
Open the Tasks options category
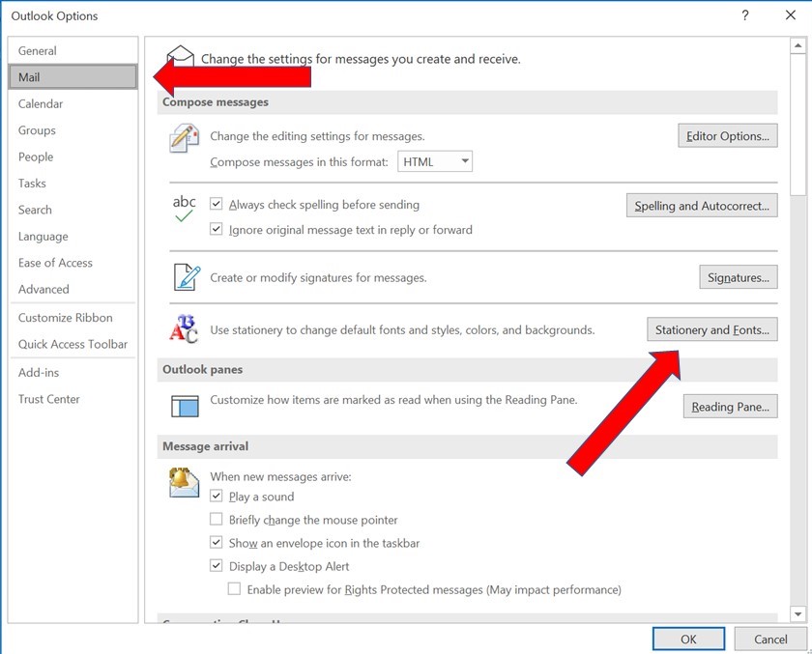pos(73,184)
